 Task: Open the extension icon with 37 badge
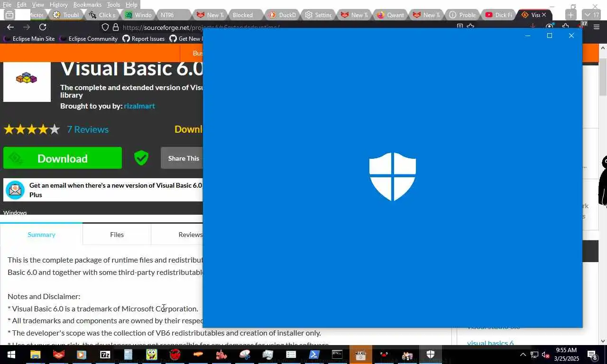(x=581, y=26)
